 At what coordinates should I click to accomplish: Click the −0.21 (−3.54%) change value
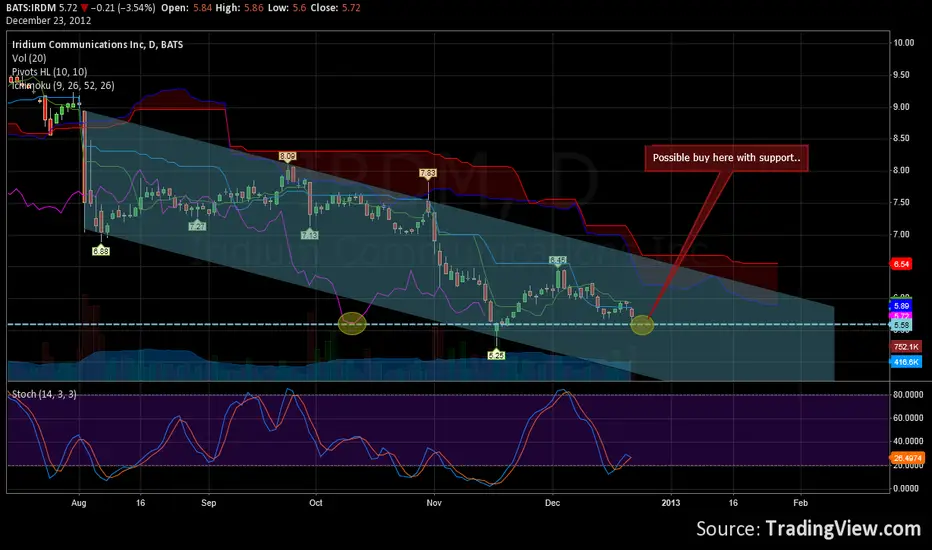tap(123, 8)
